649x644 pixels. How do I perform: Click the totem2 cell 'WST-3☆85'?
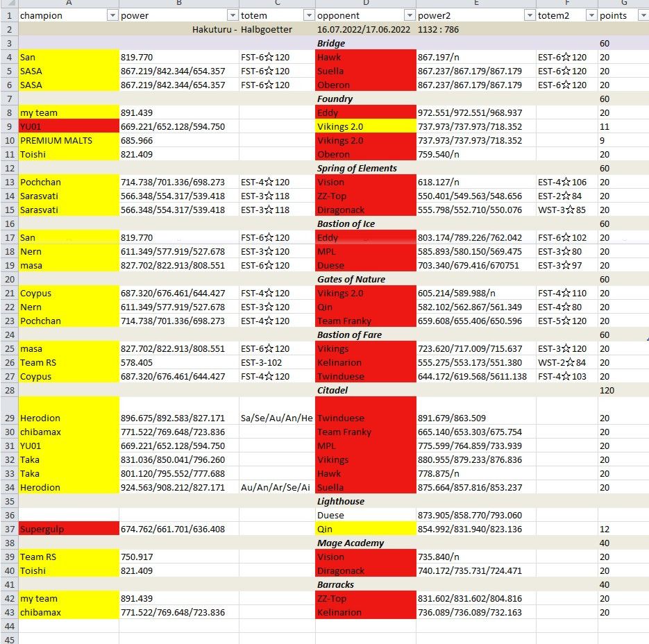[567, 210]
